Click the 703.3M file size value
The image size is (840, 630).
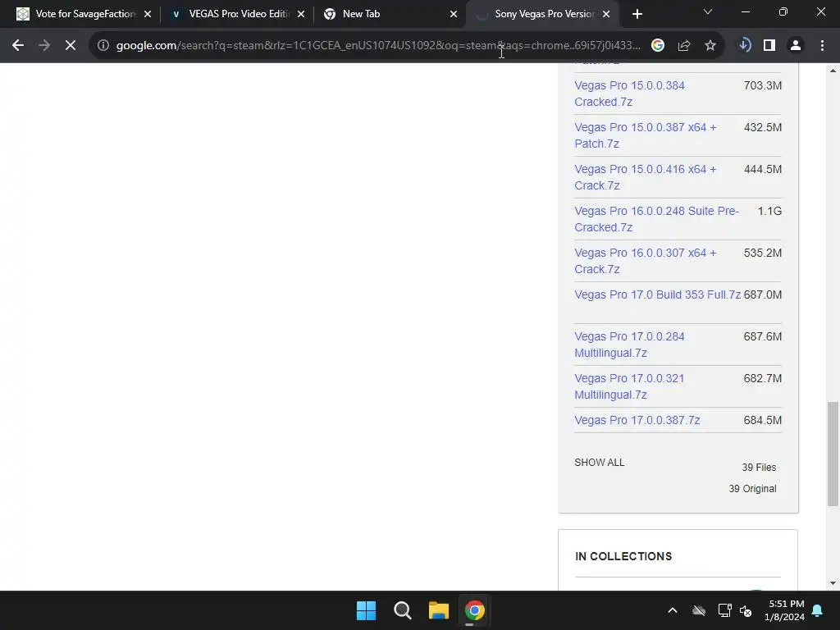762,85
